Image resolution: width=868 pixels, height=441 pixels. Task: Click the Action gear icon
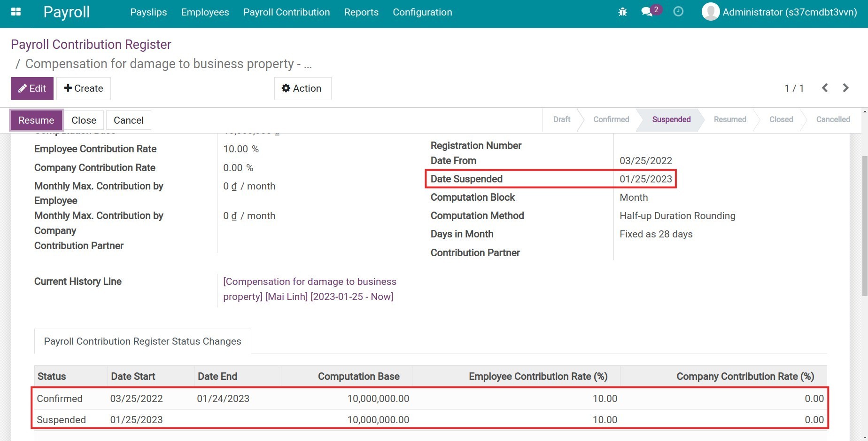coord(286,88)
